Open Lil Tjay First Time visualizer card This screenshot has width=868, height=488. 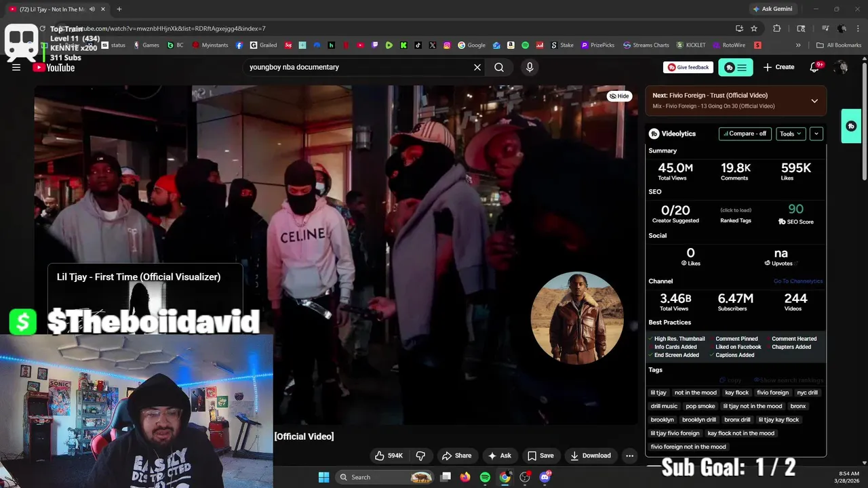145,298
